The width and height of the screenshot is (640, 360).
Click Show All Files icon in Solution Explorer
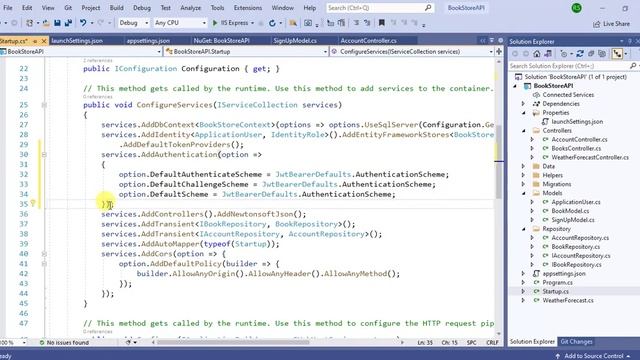point(602,53)
